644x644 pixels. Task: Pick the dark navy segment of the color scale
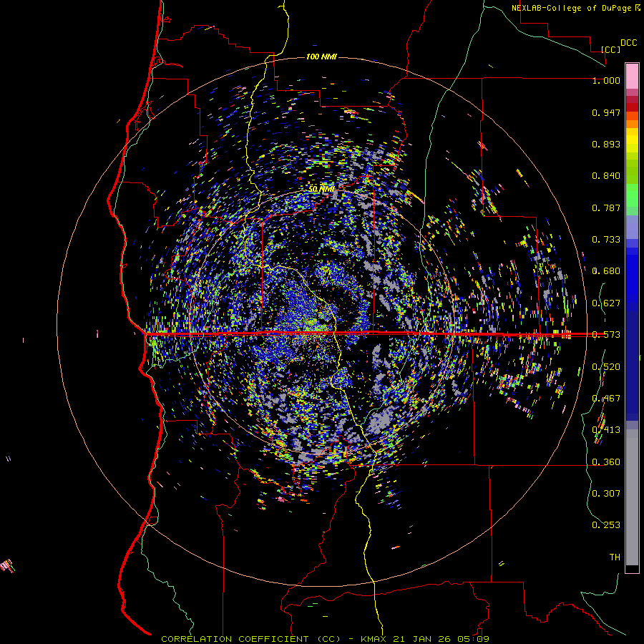click(632, 366)
